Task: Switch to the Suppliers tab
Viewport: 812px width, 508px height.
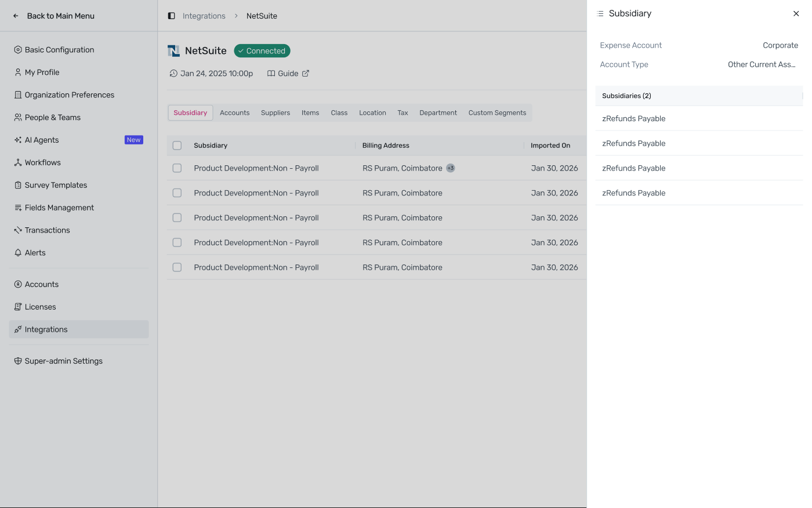Action: click(275, 113)
